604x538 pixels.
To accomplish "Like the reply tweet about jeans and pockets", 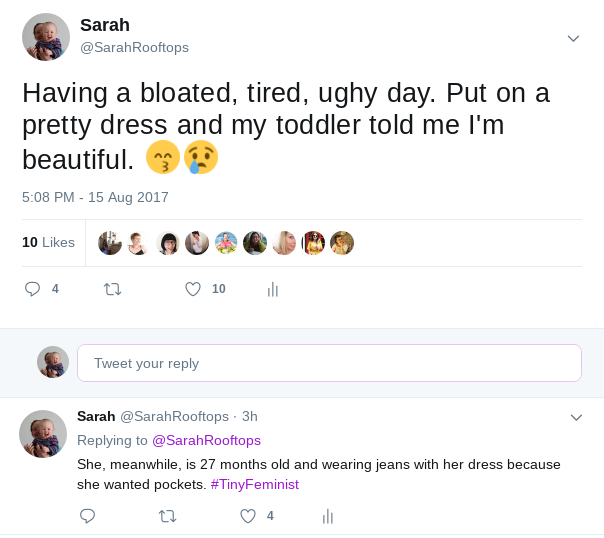I will [x=248, y=516].
